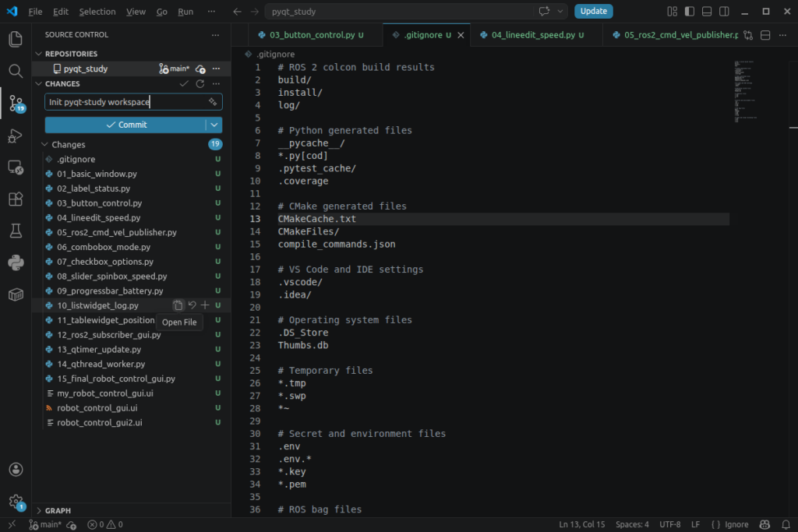Generate commit message with sparkle icon
Image resolution: width=798 pixels, height=532 pixels.
pos(213,102)
